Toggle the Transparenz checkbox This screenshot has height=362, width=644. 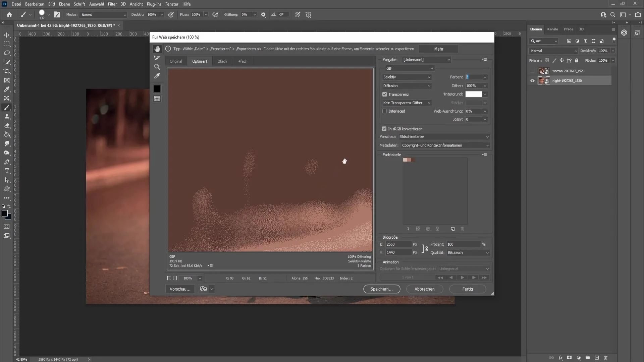click(385, 95)
